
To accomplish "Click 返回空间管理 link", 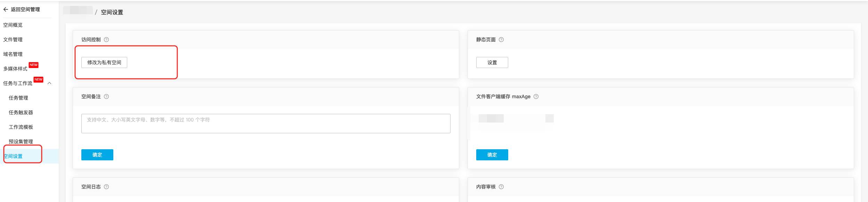I will coord(25,9).
